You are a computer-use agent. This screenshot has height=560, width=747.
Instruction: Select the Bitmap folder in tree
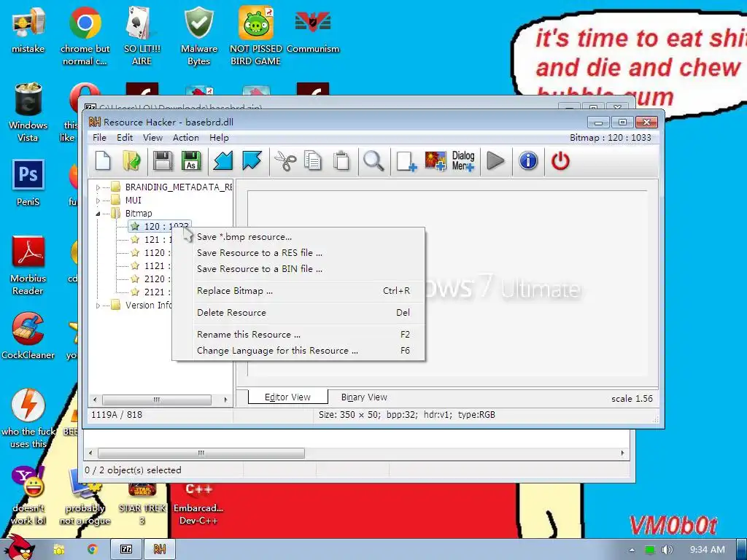click(x=138, y=214)
